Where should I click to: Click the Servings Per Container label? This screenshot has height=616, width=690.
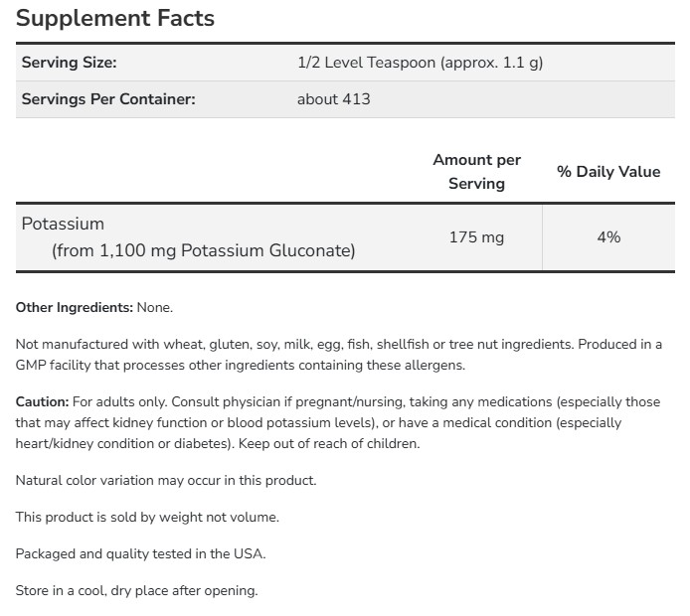(x=107, y=99)
